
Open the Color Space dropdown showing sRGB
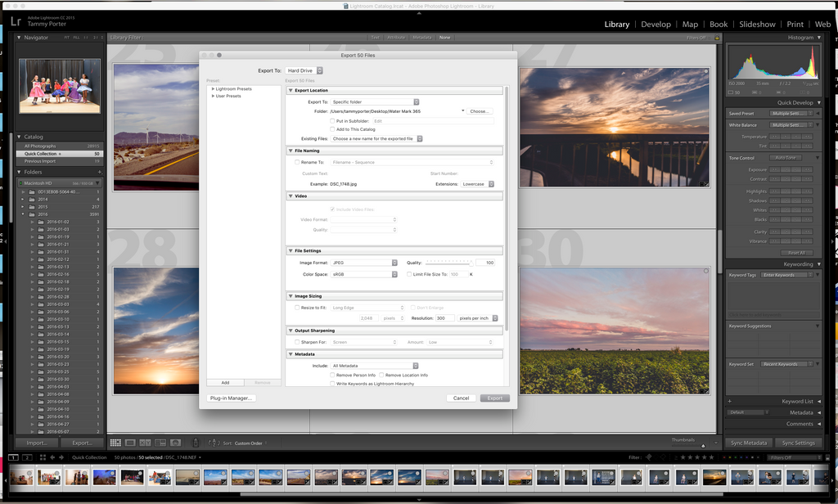tap(363, 273)
